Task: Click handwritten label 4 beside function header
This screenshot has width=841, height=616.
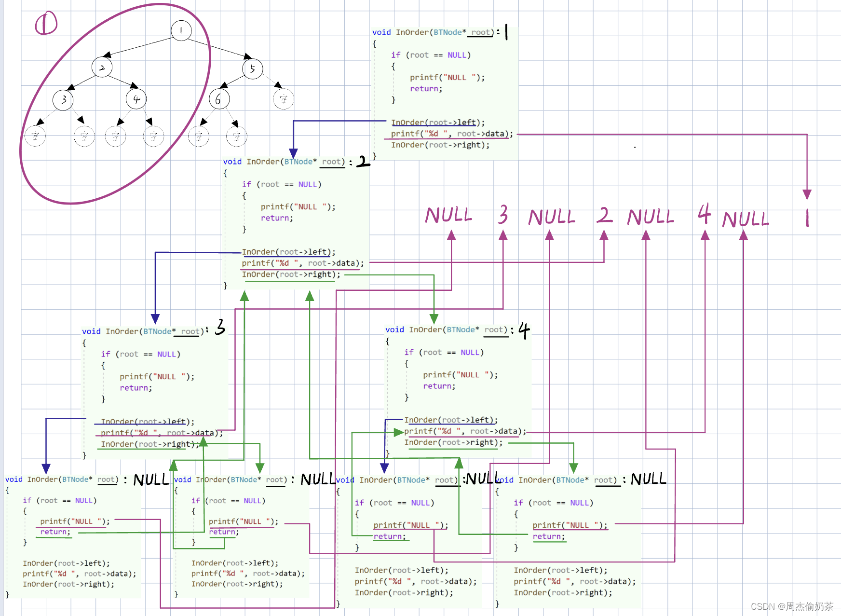Action: pos(524,330)
